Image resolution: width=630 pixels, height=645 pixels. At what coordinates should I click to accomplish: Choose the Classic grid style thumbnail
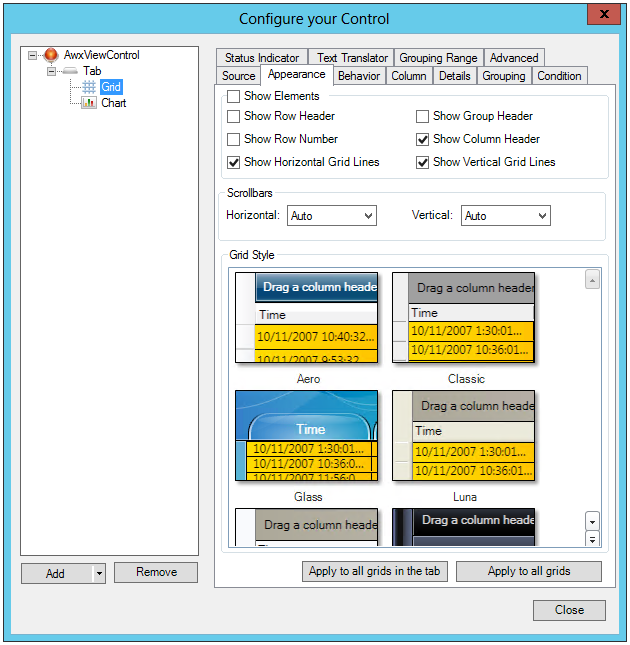tap(464, 317)
